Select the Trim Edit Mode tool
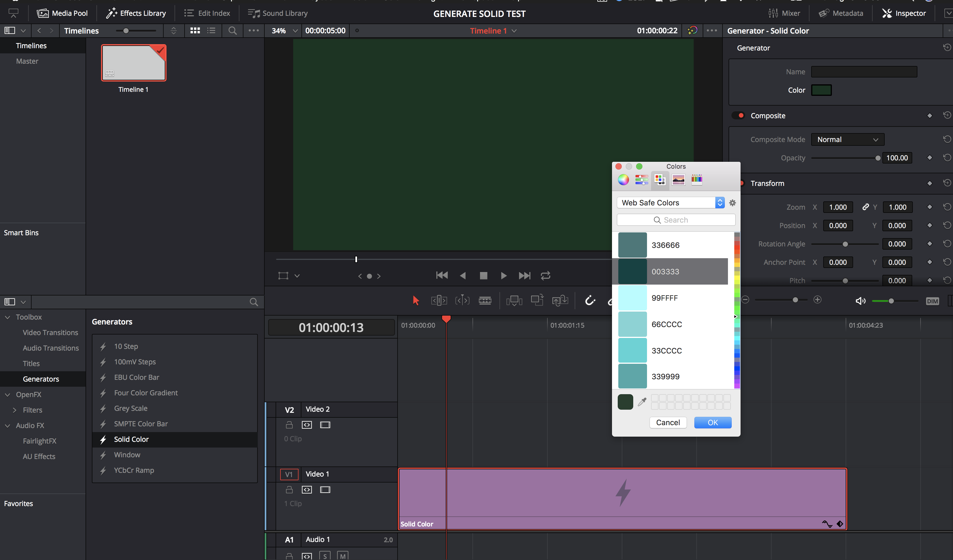The image size is (953, 560). [439, 300]
